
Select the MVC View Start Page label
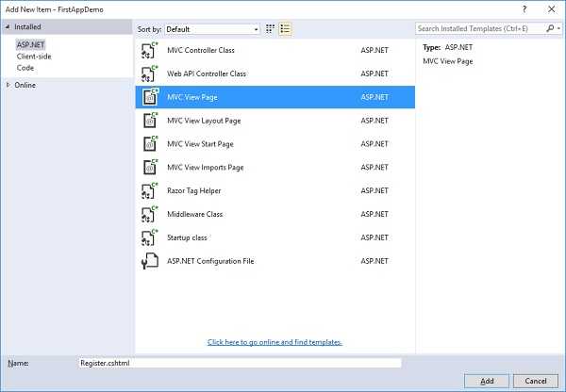tap(200, 144)
